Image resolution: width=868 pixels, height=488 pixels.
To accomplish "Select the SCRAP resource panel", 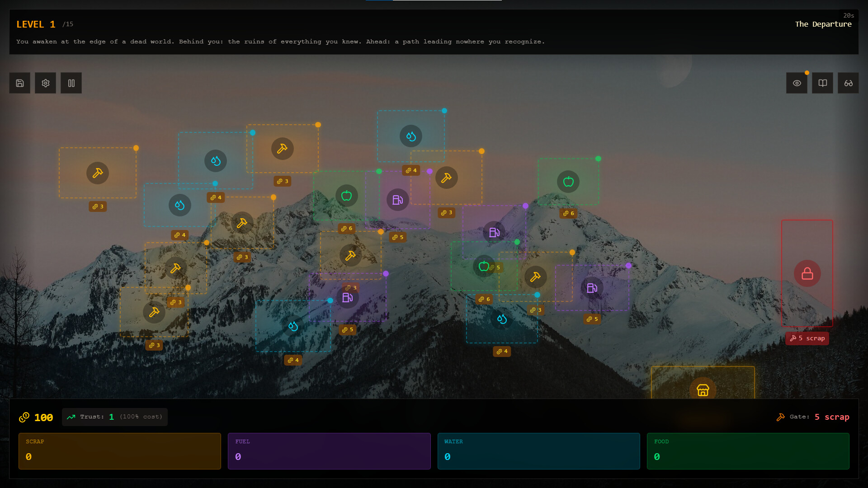I will tap(119, 451).
